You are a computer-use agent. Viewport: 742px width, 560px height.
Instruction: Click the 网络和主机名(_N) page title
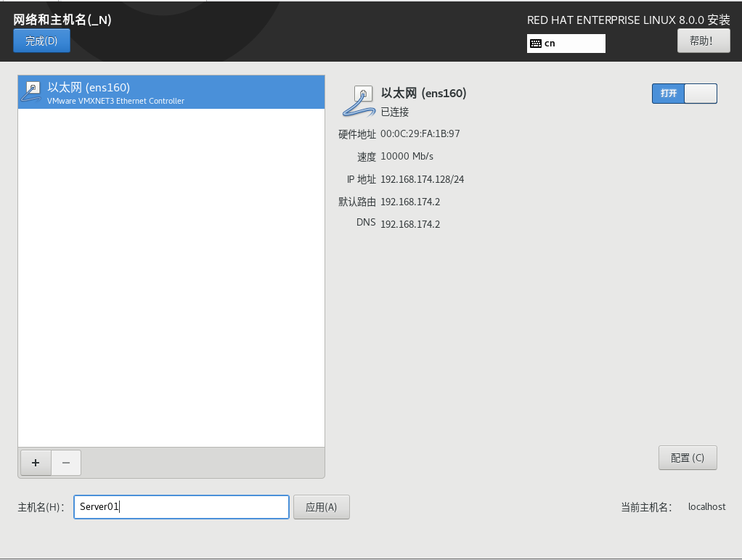[x=62, y=20]
